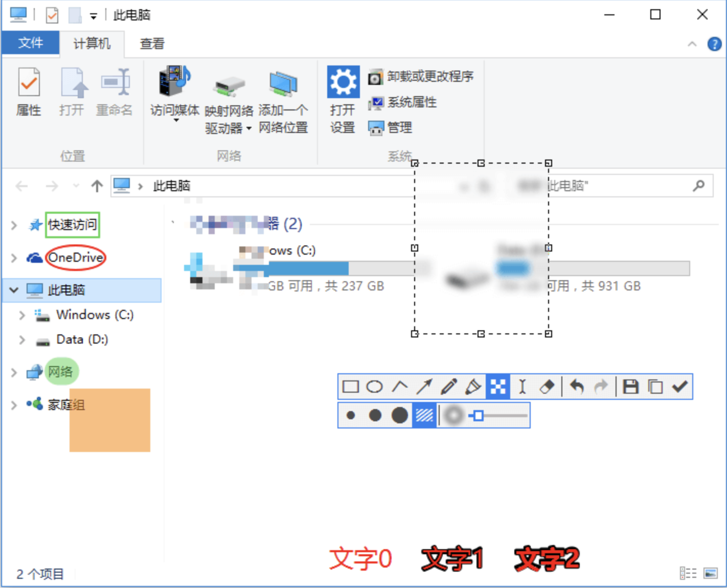This screenshot has height=588, width=727.
Task: Open the File (文件) tab
Action: 30,43
